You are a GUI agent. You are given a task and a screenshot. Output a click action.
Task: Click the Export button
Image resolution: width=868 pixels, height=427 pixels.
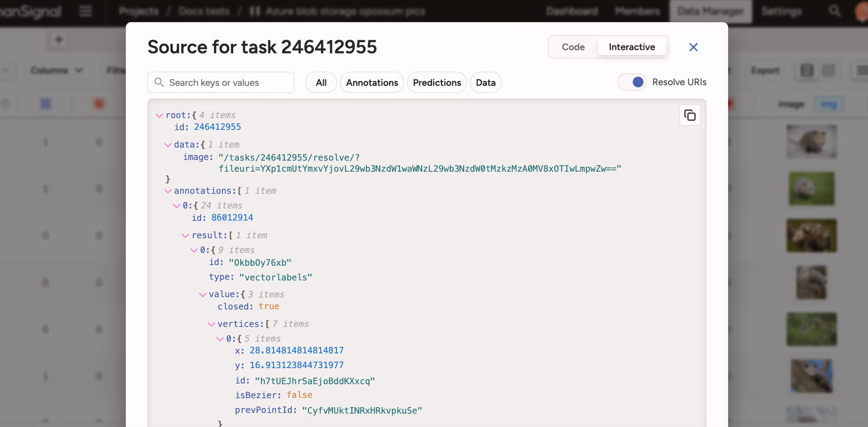pyautogui.click(x=765, y=70)
